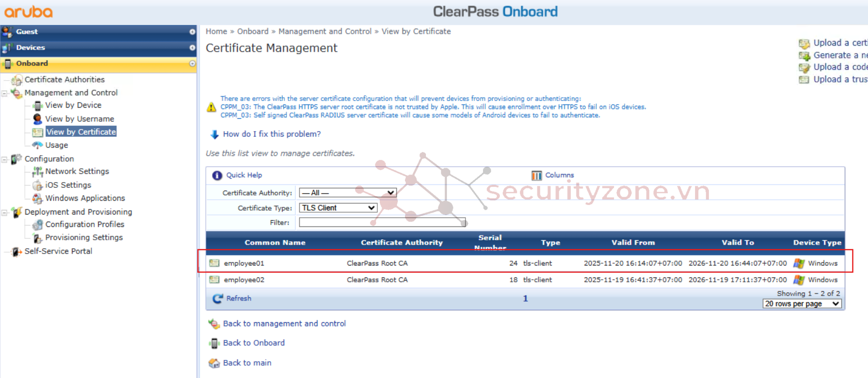868x378 pixels.
Task: Click the Upload a code-signing certificate icon
Action: coord(804,68)
